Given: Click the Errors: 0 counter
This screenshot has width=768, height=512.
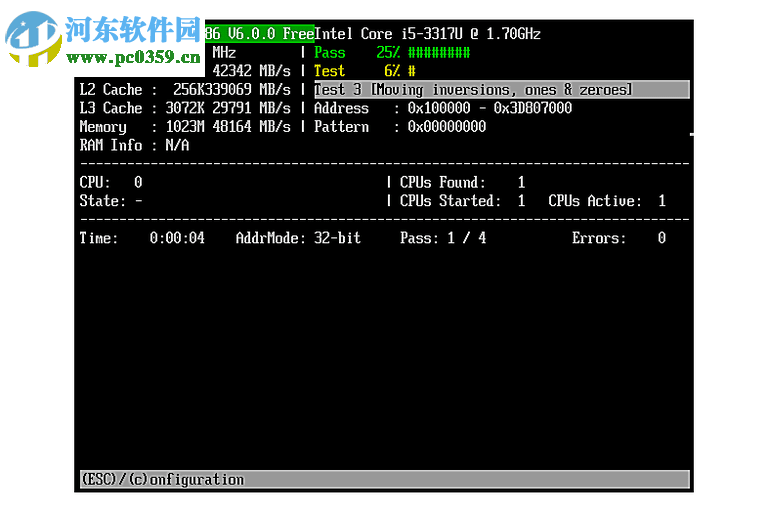Looking at the screenshot, I should [x=619, y=239].
